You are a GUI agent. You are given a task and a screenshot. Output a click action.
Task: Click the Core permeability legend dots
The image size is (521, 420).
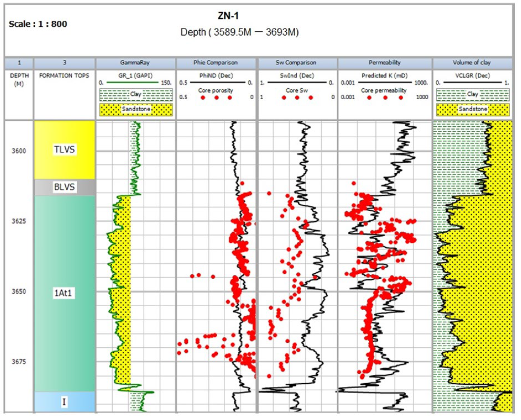(385, 98)
